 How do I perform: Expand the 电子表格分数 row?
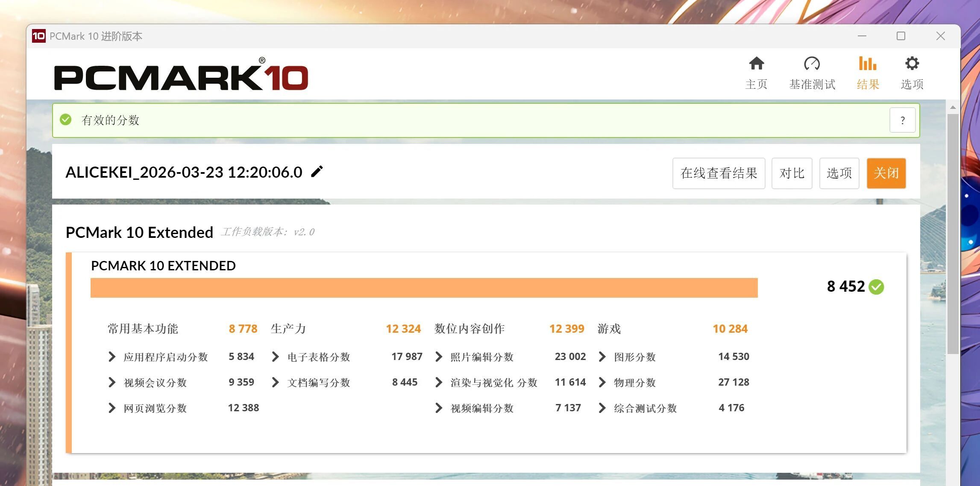(276, 357)
